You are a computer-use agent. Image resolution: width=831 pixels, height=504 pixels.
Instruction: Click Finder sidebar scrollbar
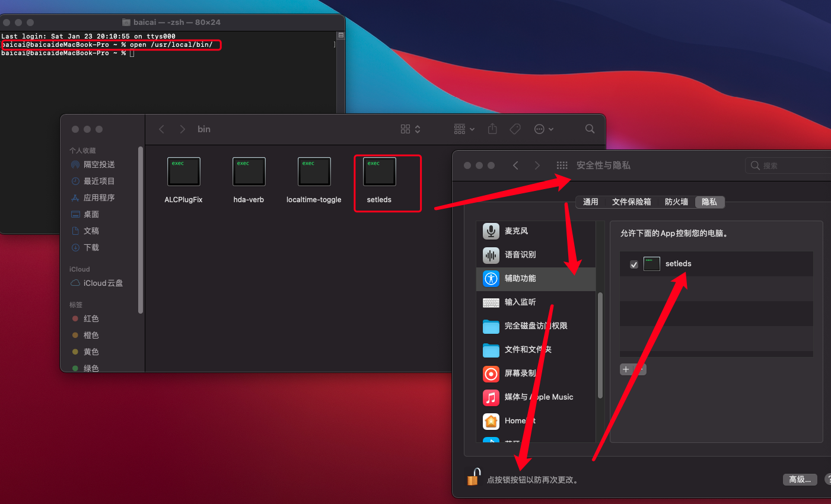141,230
